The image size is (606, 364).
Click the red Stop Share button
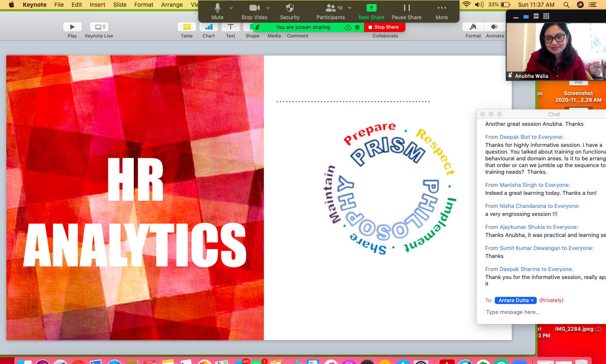coord(384,27)
